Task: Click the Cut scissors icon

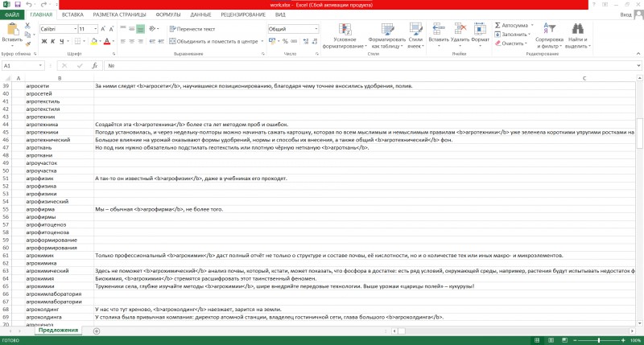Action: pyautogui.click(x=27, y=26)
